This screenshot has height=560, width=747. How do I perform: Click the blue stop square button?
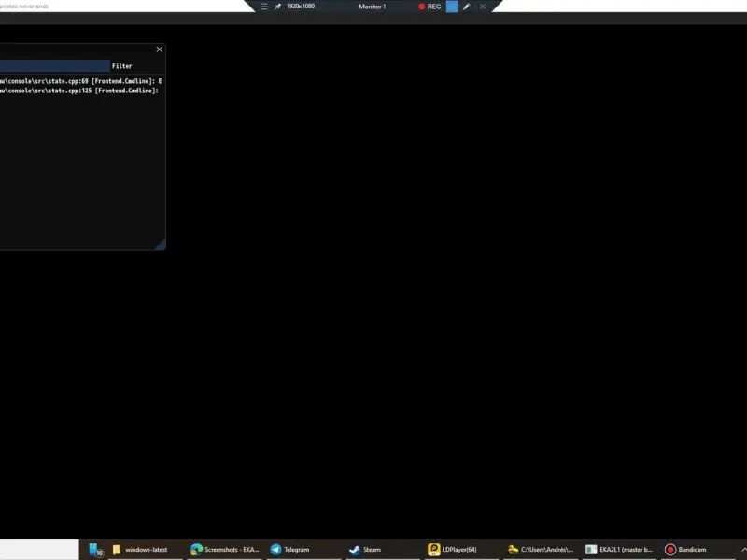point(452,7)
